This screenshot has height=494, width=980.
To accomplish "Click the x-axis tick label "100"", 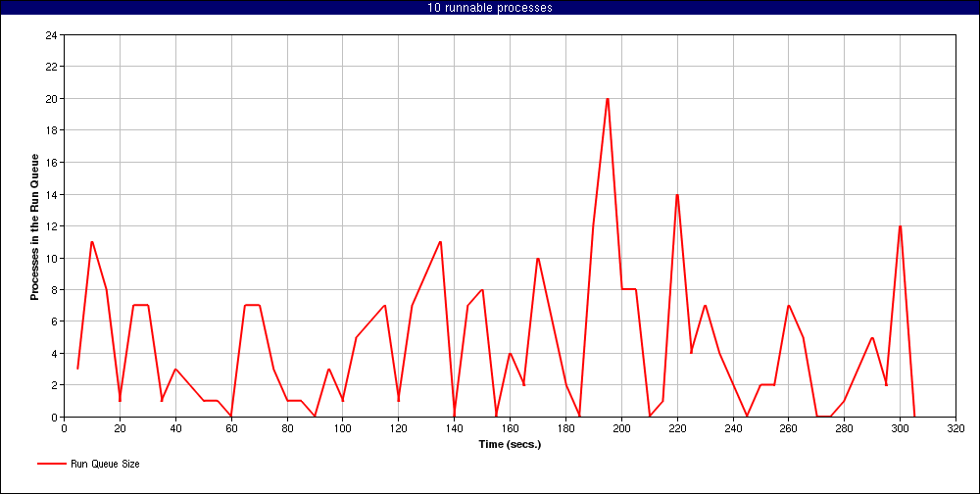I will click(x=342, y=428).
